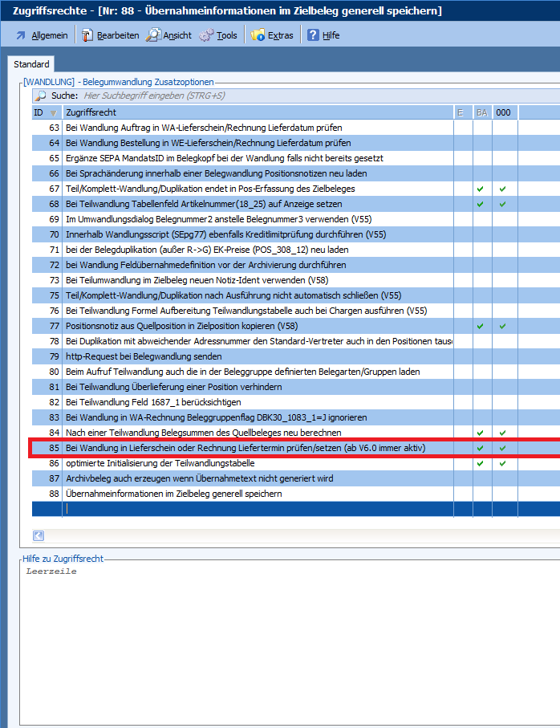Click the BA column header
The height and width of the screenshot is (728, 560).
coord(481,112)
